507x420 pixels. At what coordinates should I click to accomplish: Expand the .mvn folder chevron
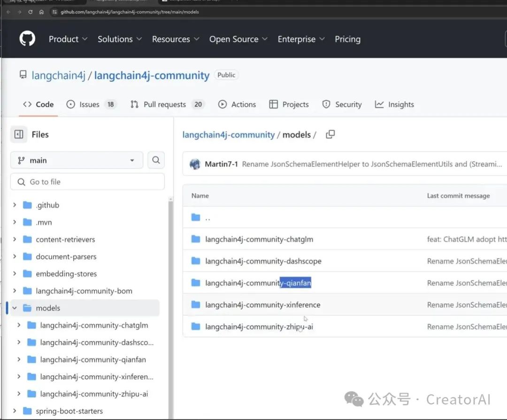15,222
